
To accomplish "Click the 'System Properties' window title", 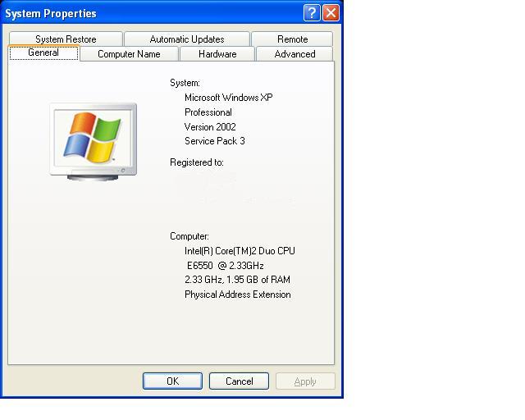I will click(51, 13).
